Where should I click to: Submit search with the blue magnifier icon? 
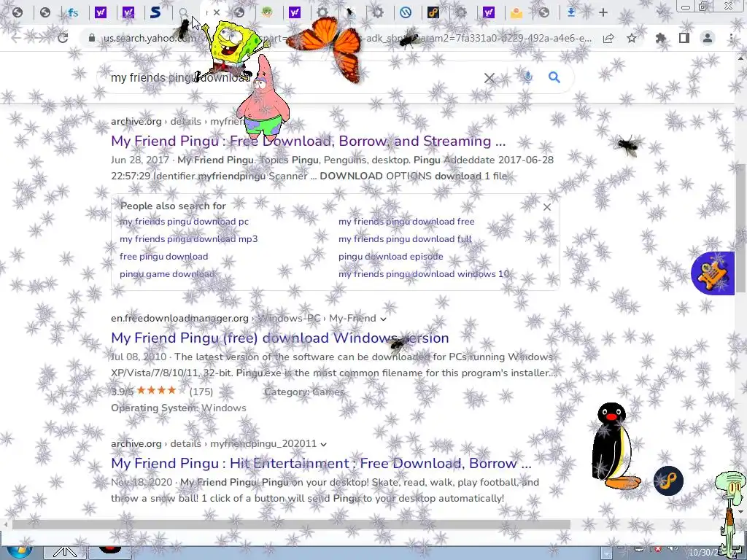[x=554, y=77]
